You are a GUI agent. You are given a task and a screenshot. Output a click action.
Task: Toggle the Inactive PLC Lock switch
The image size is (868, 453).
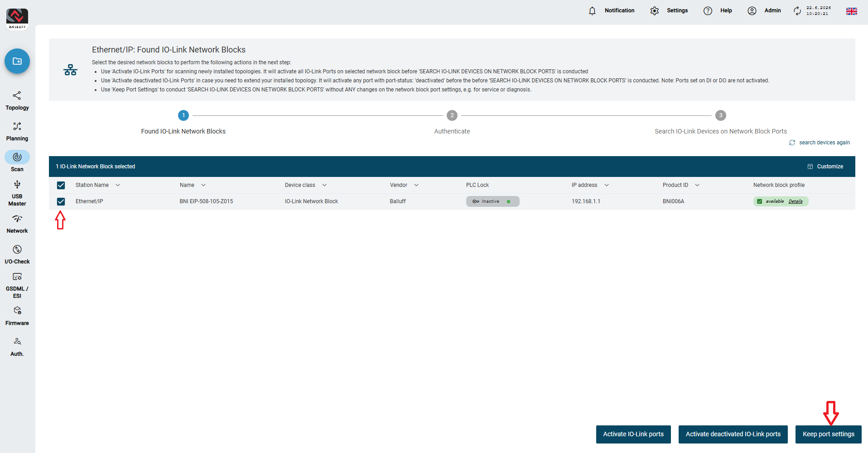click(x=492, y=201)
